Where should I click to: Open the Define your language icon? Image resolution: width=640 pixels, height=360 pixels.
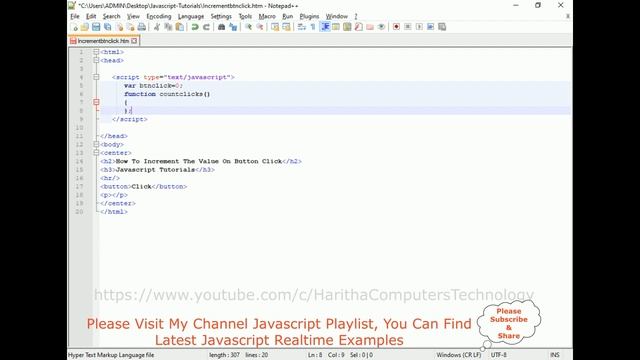click(336, 27)
